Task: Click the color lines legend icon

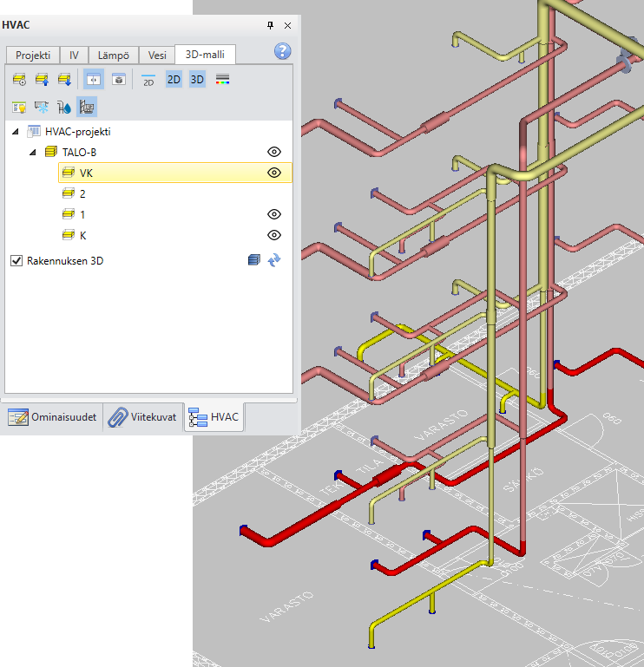Action: click(x=222, y=80)
